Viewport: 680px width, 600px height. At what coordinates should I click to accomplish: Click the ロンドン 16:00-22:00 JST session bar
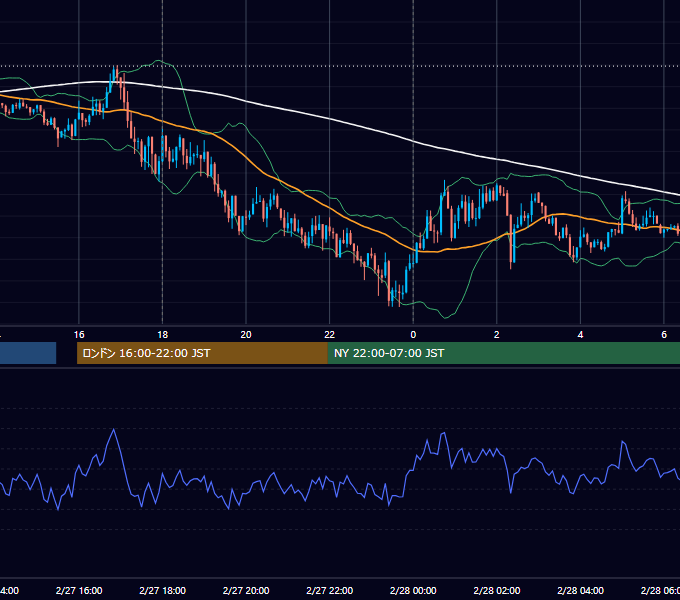tap(202, 353)
